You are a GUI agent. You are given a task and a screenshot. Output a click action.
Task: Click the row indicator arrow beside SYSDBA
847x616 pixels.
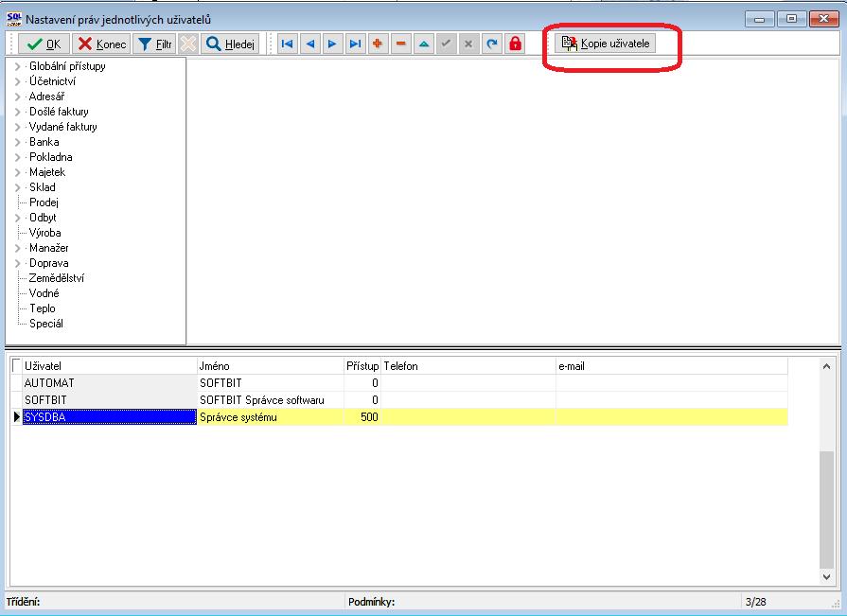pos(17,416)
